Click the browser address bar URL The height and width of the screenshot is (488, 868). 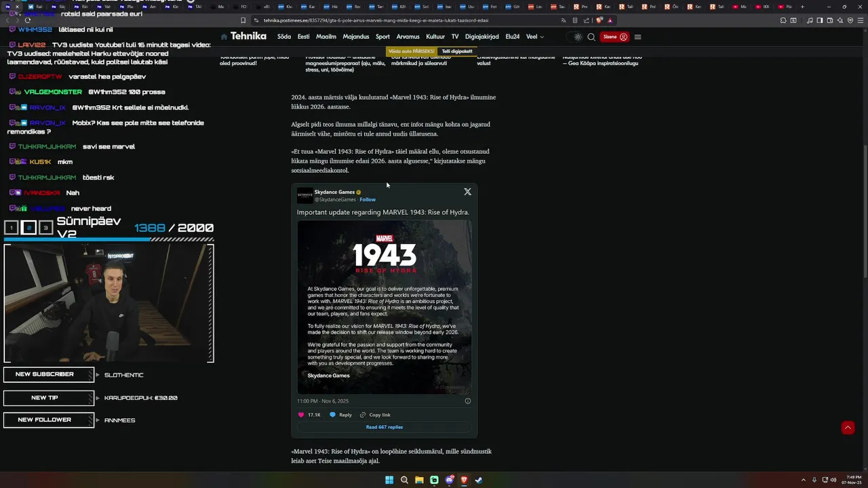click(376, 20)
